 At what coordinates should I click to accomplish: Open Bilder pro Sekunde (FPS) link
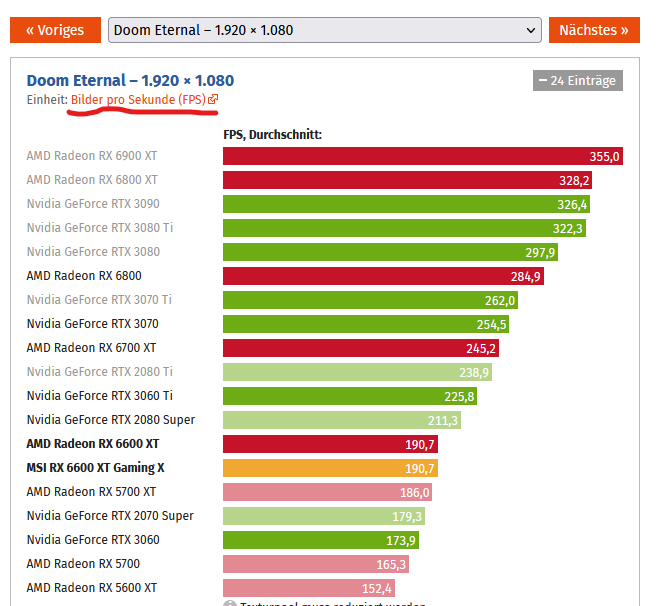[138, 100]
